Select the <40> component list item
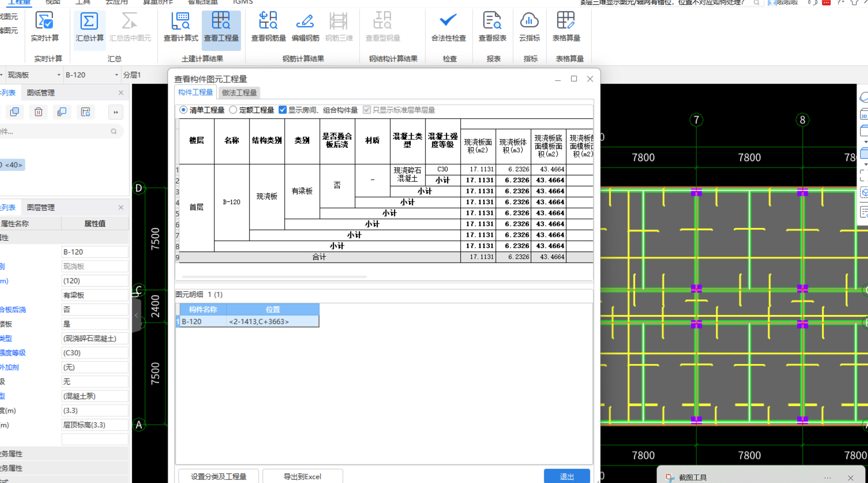 (x=12, y=165)
